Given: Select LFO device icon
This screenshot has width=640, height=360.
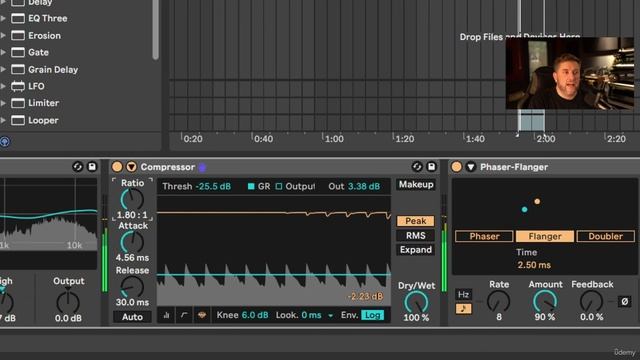Looking at the screenshot, I should 18,86.
